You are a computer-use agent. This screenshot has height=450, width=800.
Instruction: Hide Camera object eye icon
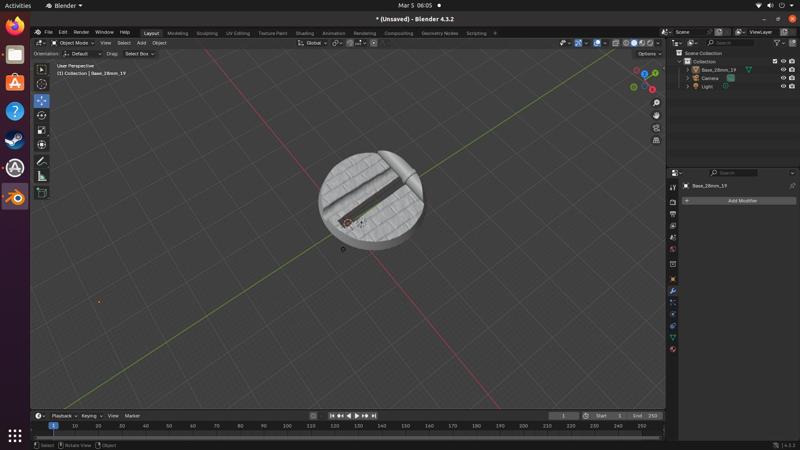[x=783, y=78]
